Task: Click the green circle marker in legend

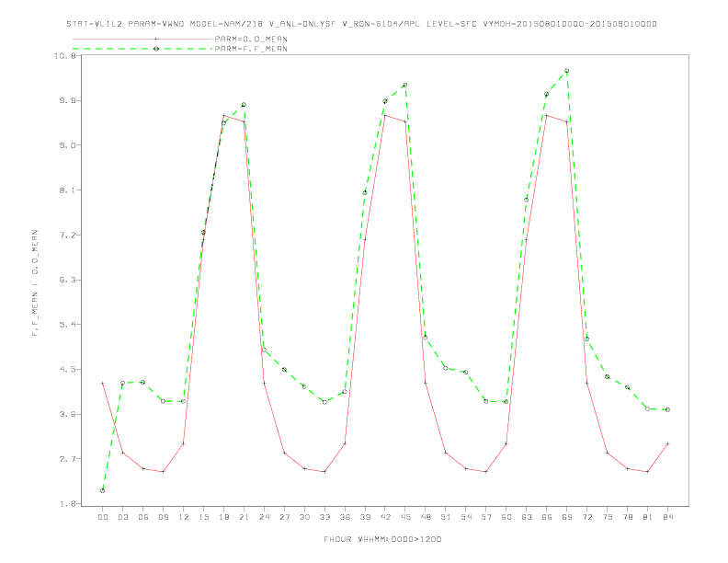Action: point(156,49)
